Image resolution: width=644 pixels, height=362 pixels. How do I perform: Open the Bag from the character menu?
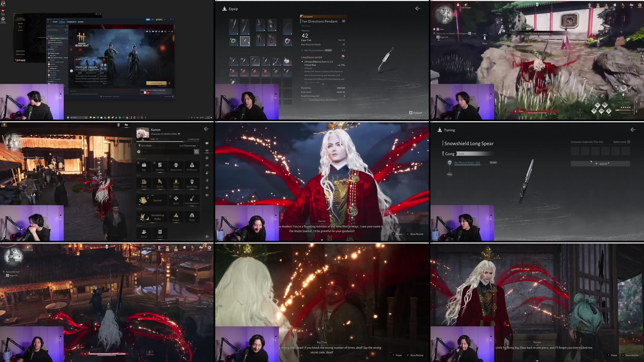[x=144, y=167]
